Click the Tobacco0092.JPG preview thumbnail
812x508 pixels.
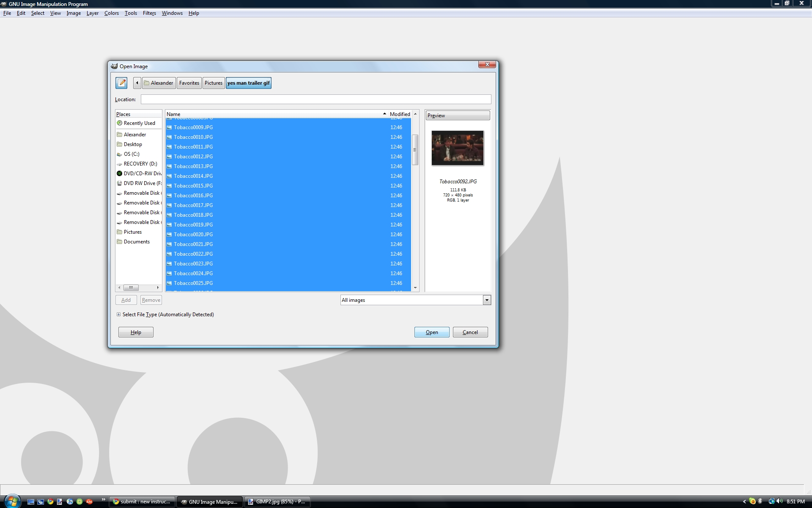tap(458, 148)
